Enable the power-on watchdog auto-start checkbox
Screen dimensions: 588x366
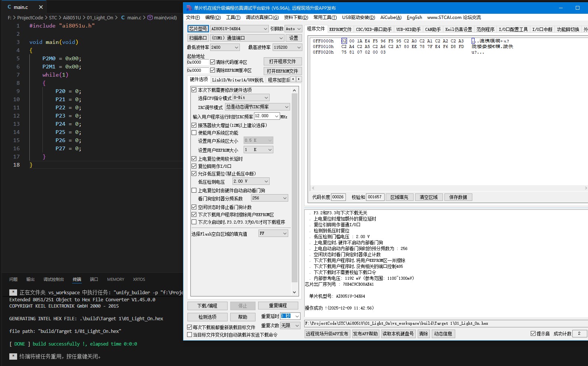194,190
